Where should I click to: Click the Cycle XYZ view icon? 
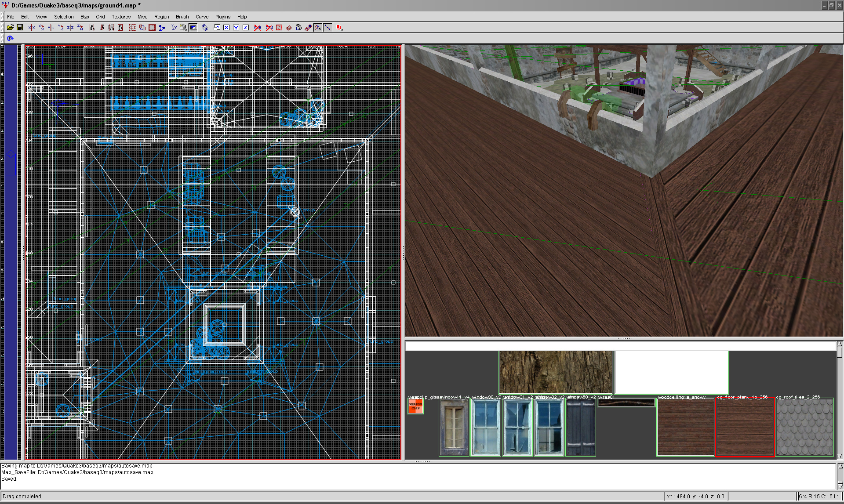(x=174, y=27)
